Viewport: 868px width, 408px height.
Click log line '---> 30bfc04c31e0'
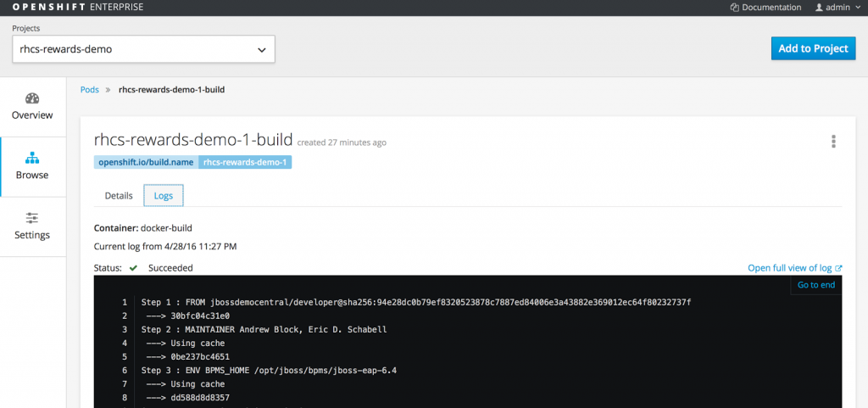186,316
